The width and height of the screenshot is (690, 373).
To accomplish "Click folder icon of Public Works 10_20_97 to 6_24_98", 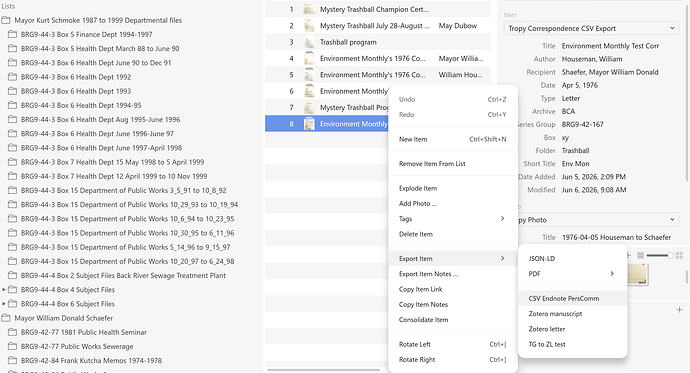I will click(13, 261).
